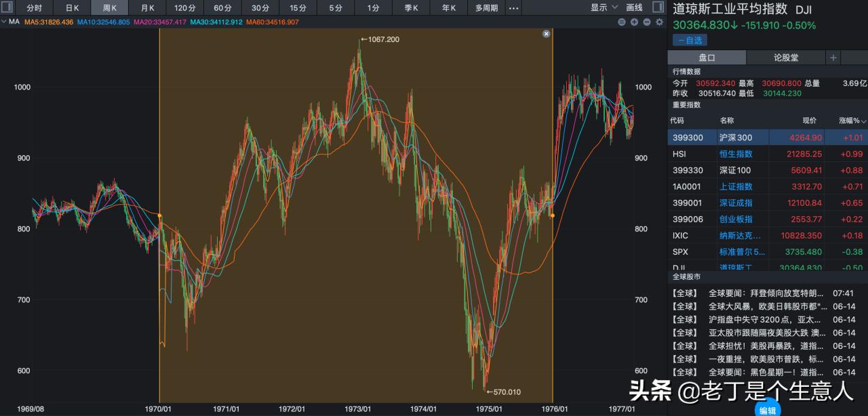868x416 pixels.
Task: Select the 深证成指 index row
Action: click(x=768, y=203)
